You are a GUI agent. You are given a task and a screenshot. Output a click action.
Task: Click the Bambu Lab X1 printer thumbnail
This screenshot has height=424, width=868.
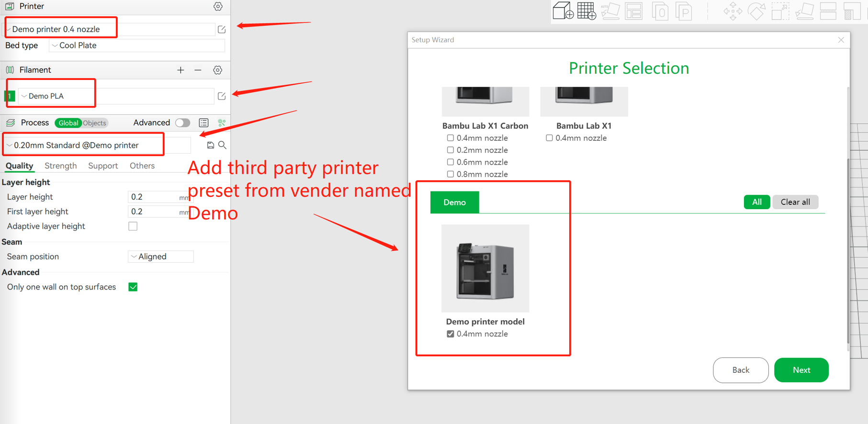coord(584,101)
